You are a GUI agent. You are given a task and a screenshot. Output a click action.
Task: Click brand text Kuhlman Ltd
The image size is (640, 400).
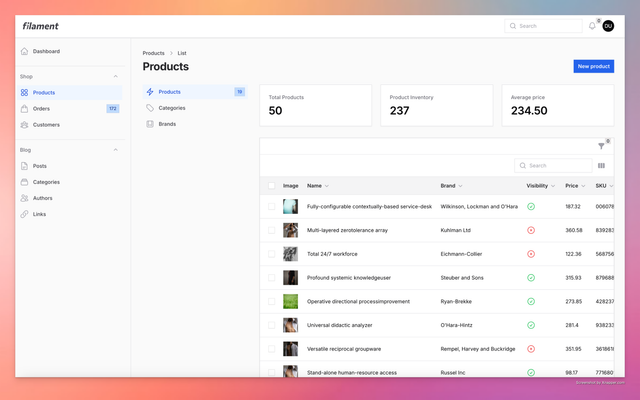456,230
